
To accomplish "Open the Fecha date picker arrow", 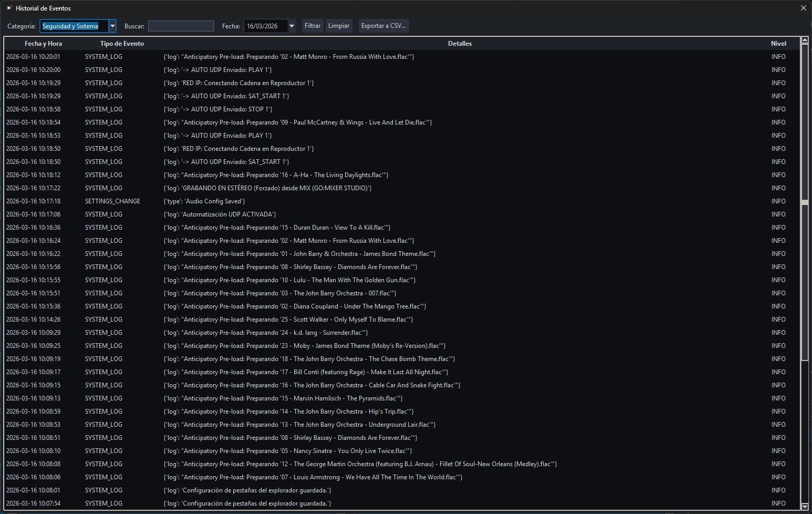I will pos(292,26).
